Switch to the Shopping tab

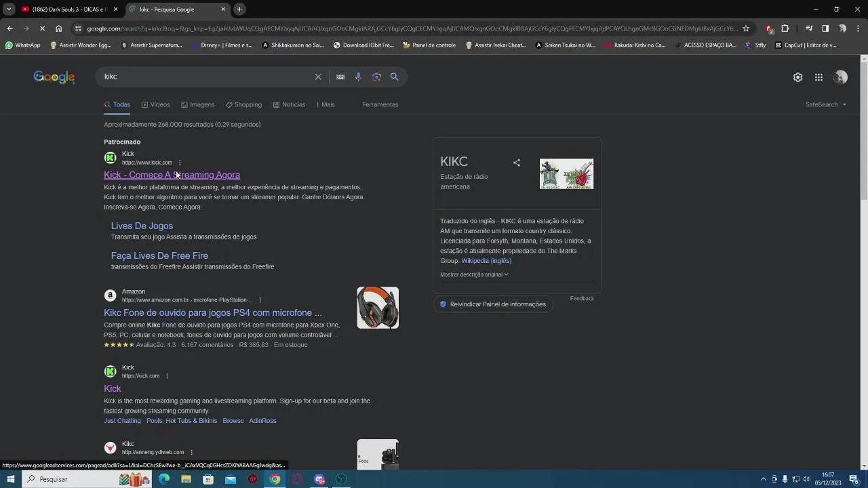click(x=244, y=104)
